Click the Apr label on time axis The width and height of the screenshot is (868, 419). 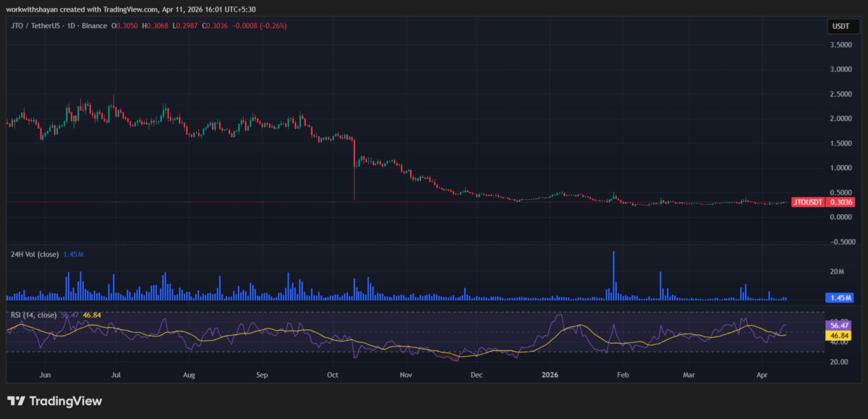point(762,376)
